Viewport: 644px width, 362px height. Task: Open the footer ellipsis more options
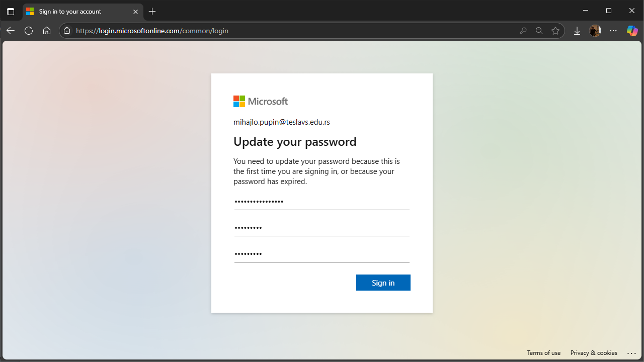(x=632, y=353)
